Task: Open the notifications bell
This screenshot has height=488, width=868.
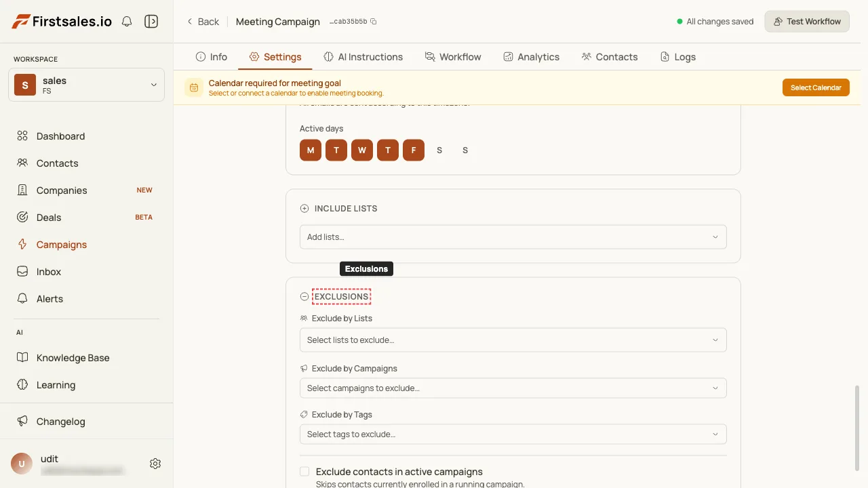Action: 127,22
